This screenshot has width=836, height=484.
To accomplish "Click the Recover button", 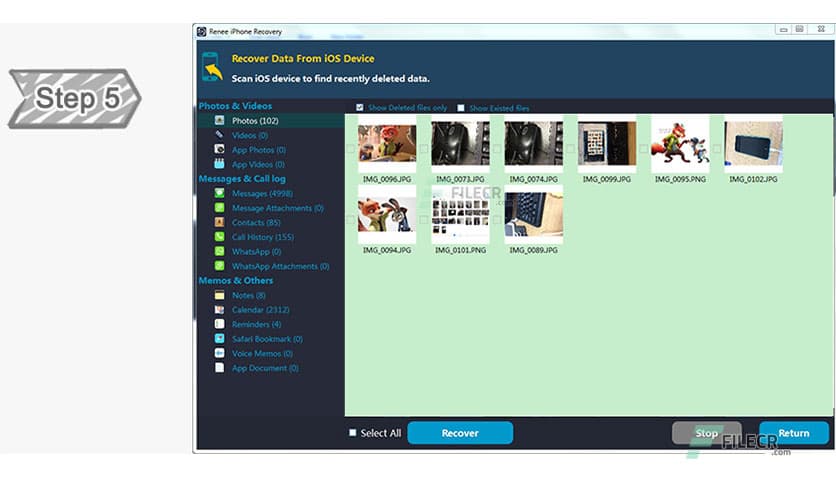I will [460, 433].
